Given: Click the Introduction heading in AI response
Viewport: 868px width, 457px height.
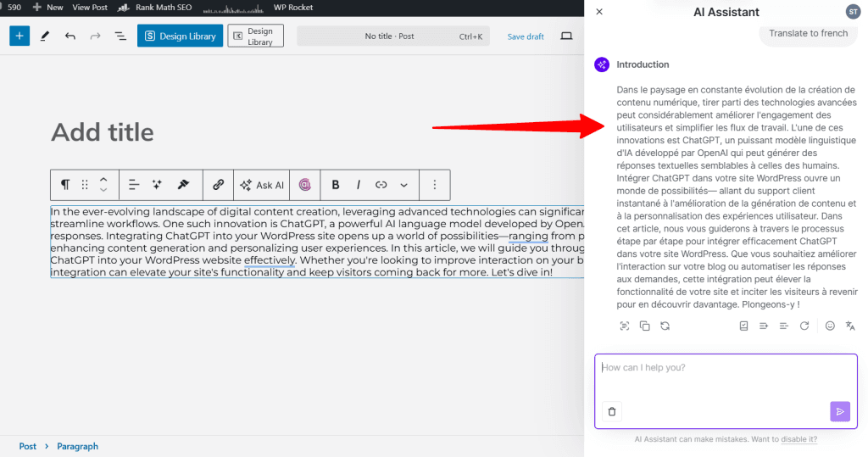Looking at the screenshot, I should pyautogui.click(x=643, y=64).
